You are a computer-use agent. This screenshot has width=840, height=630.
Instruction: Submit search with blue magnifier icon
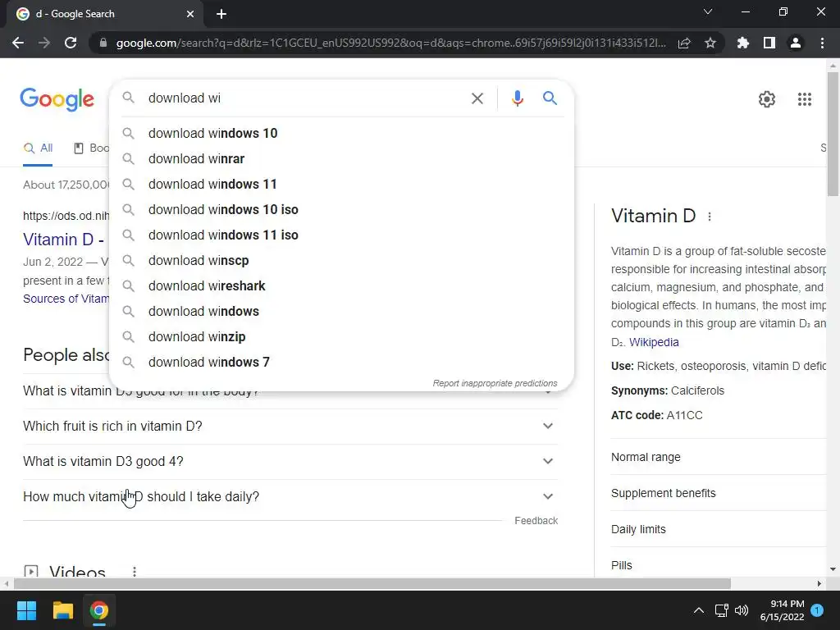(x=550, y=98)
